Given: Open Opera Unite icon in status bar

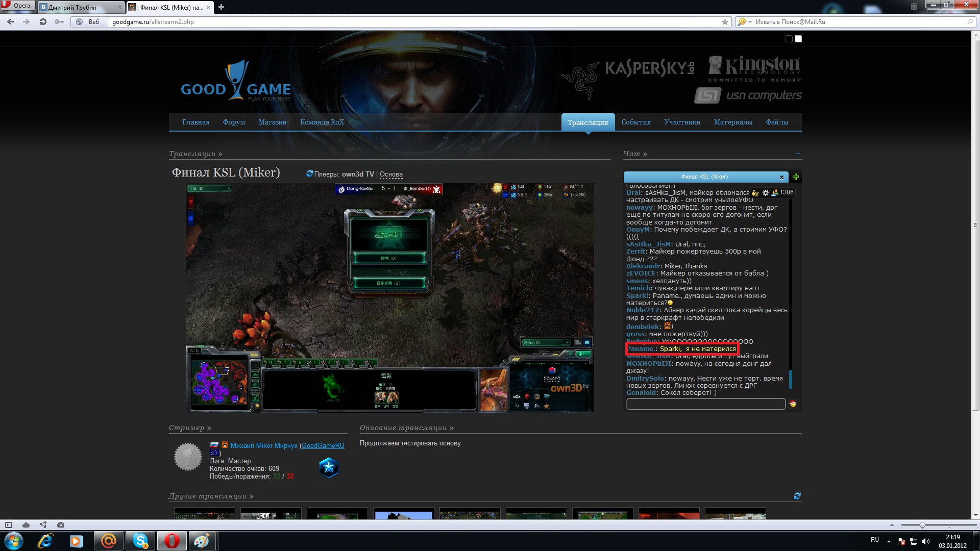Looking at the screenshot, I should point(43,525).
